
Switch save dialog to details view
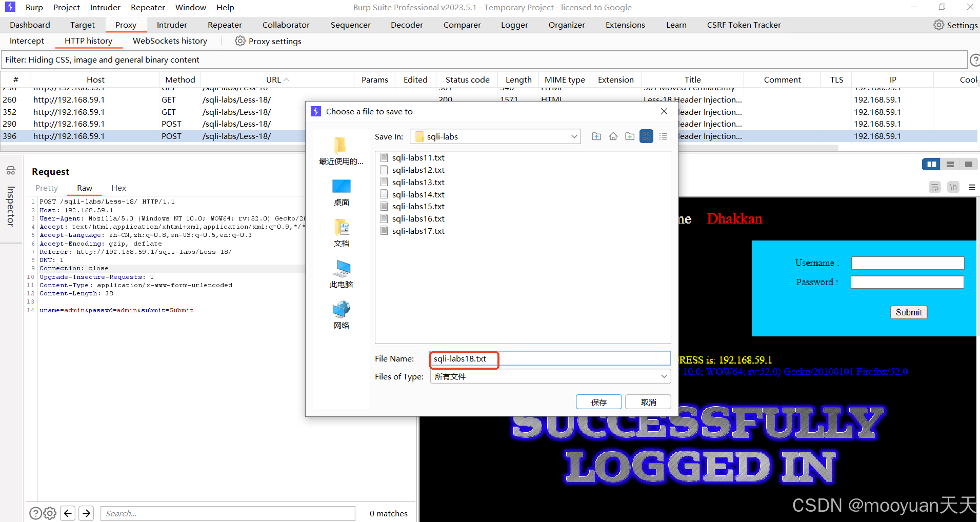663,136
